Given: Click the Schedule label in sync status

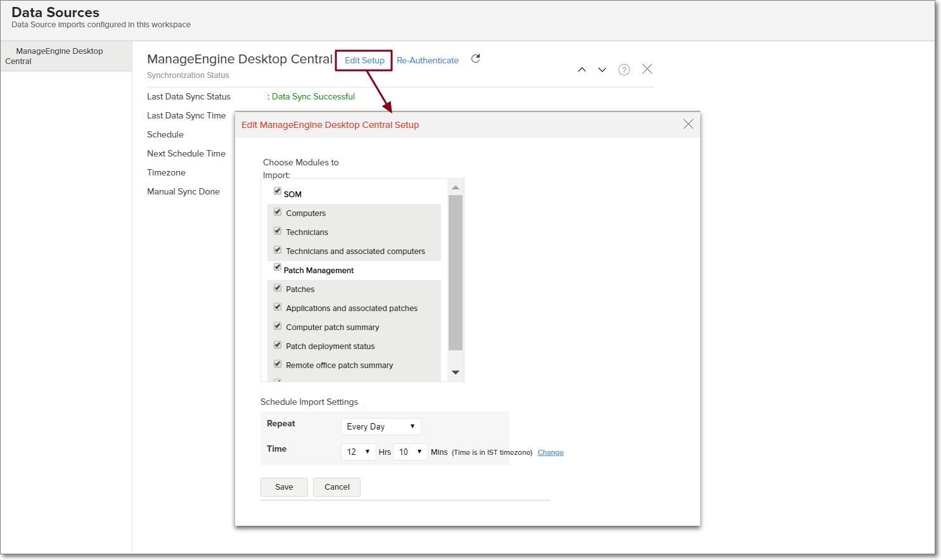Looking at the screenshot, I should 165,134.
